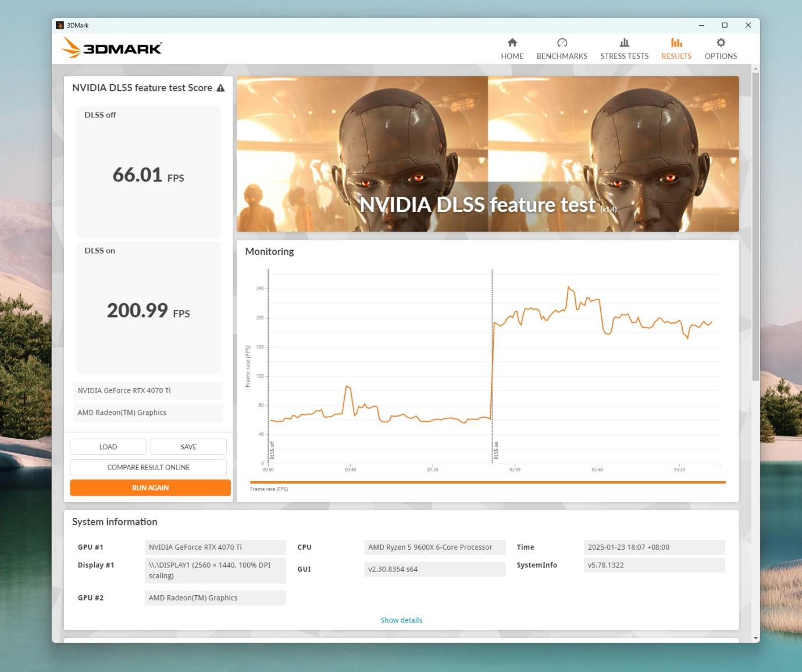Click the DLSS off marker in chart

(x=272, y=450)
